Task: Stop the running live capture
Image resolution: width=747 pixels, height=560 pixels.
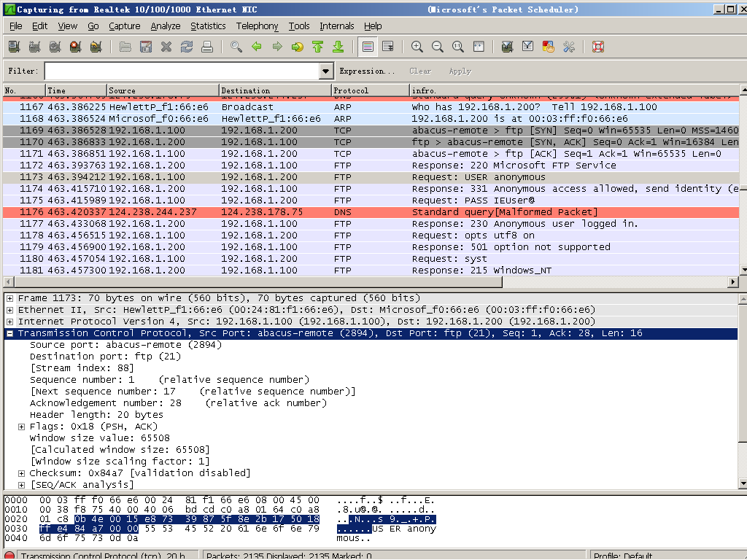Action: tap(75, 47)
